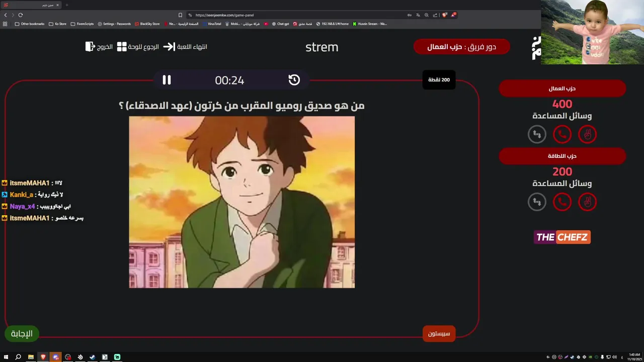Image resolution: width=644 pixels, height=362 pixels.
Task: Open the Ko Store bookmark folder
Action: click(x=57, y=24)
